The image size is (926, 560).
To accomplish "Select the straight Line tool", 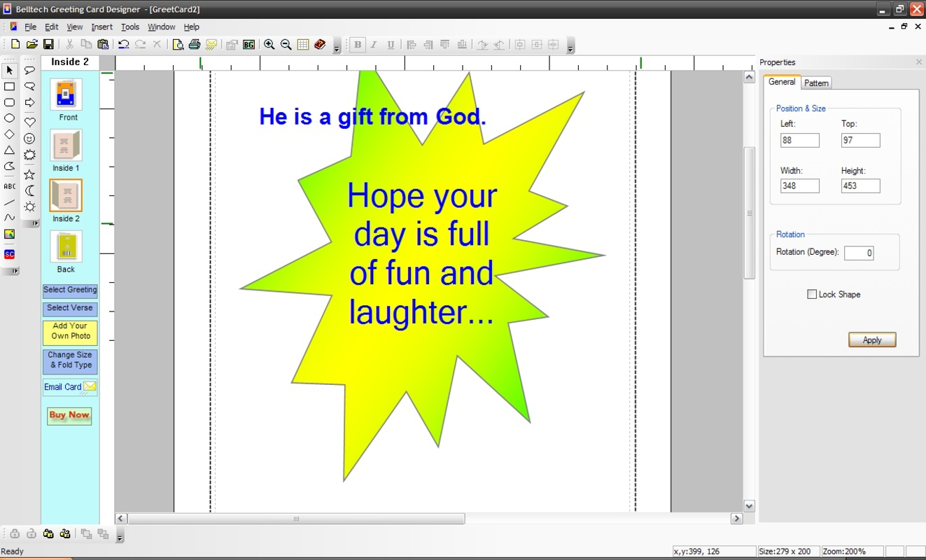I will pos(9,202).
